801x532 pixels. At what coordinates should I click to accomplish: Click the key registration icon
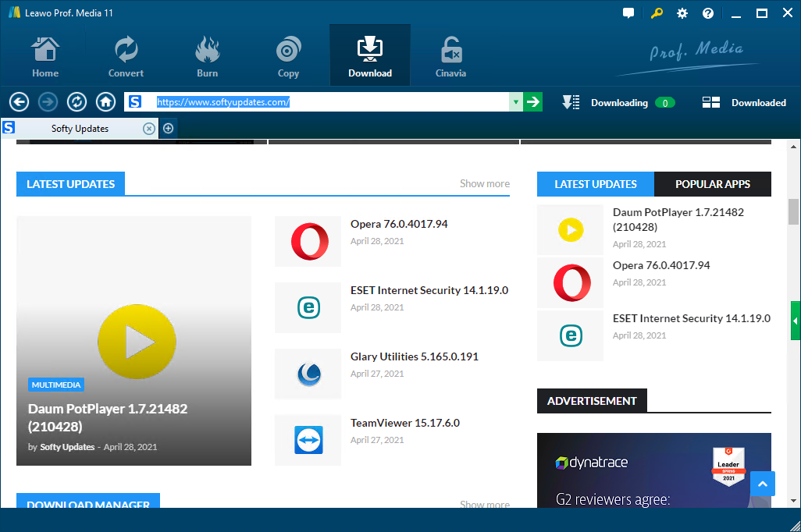657,13
